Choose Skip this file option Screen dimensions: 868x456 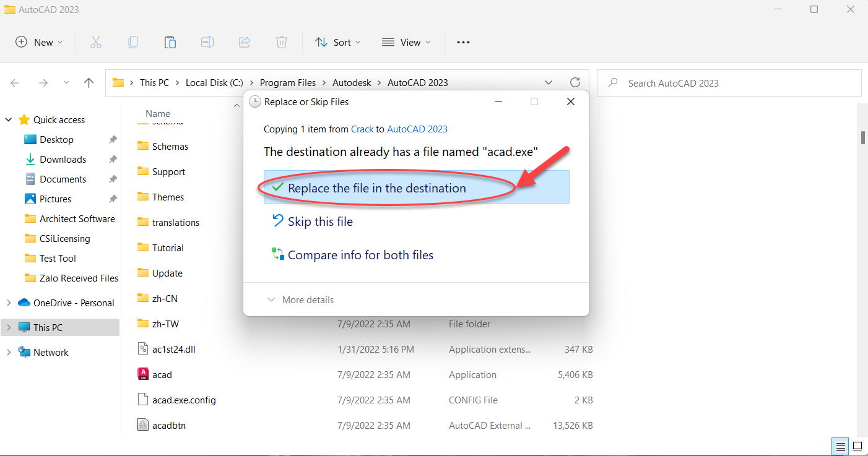(x=320, y=222)
